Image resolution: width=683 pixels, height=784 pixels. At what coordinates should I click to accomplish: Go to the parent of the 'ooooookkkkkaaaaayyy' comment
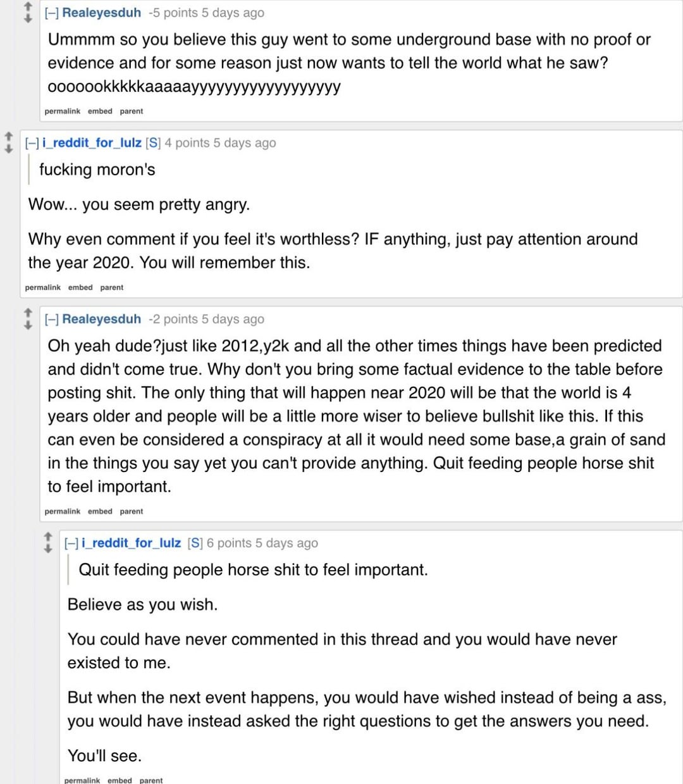(x=132, y=111)
